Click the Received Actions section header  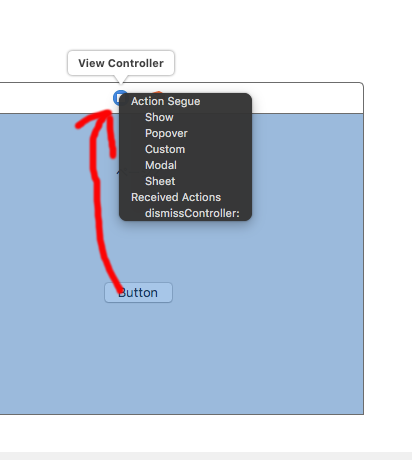point(176,197)
